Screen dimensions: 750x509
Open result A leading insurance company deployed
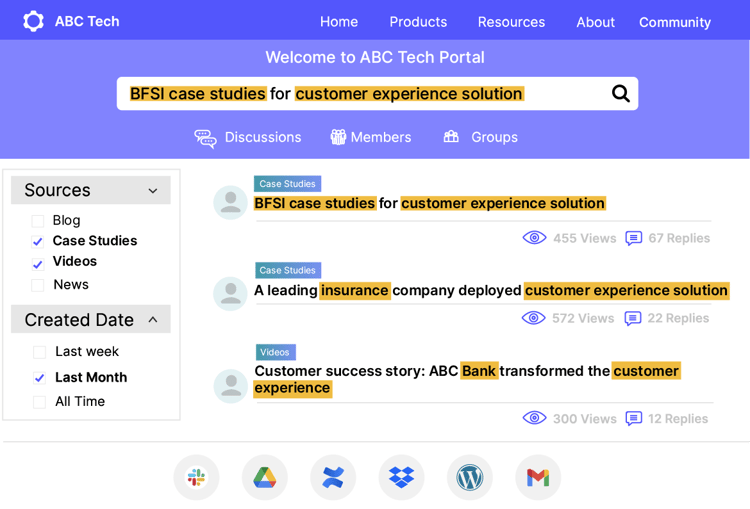point(491,290)
